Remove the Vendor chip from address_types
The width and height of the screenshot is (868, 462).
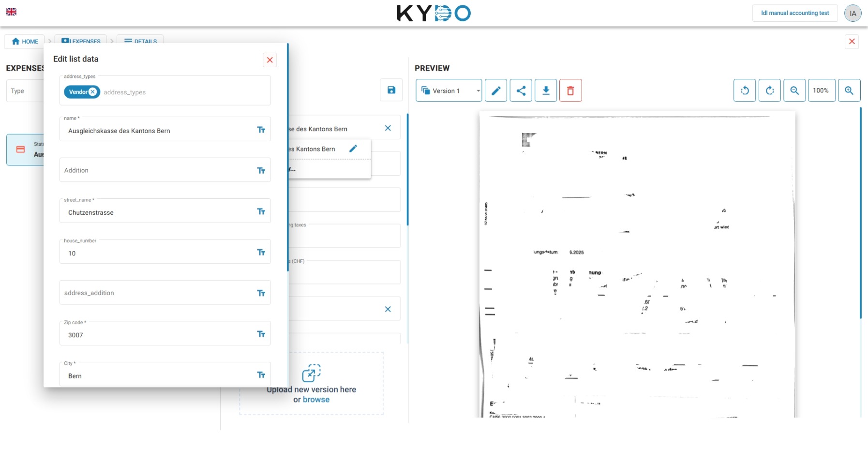tap(93, 92)
